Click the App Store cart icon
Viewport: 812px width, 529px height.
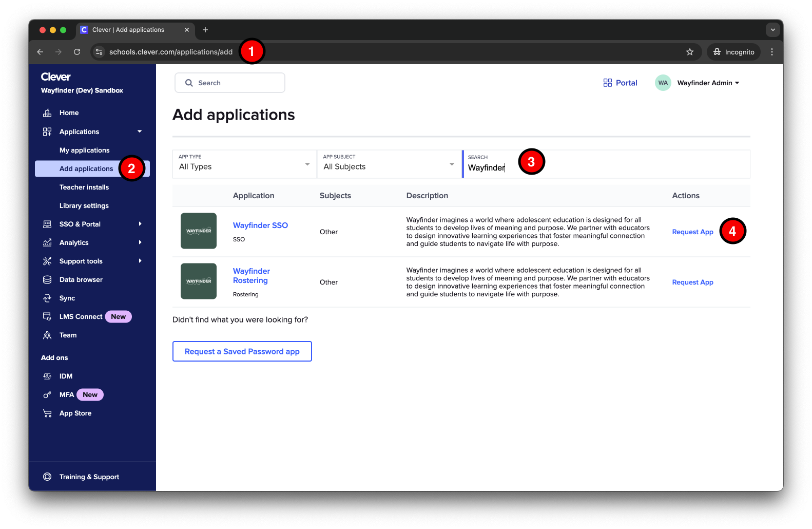[x=47, y=413]
